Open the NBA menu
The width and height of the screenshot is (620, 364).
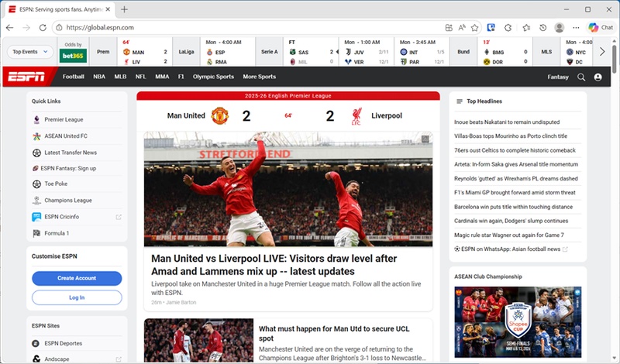coord(99,77)
